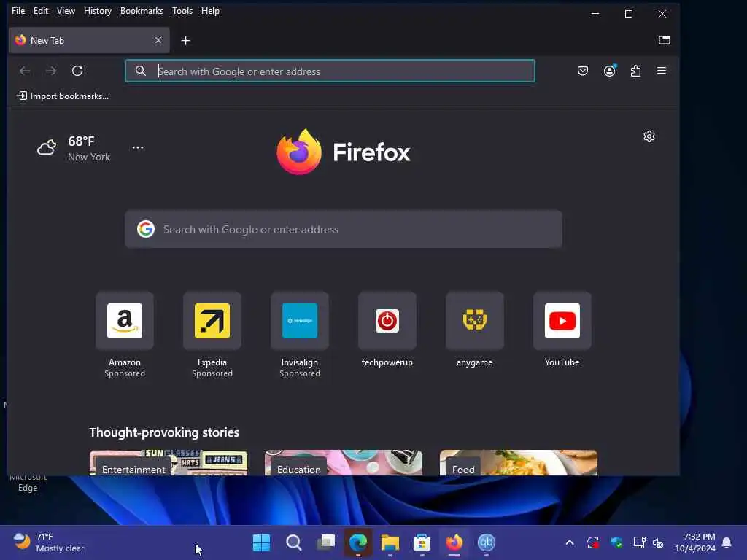Open the Help menu
The width and height of the screenshot is (747, 560).
[210, 11]
